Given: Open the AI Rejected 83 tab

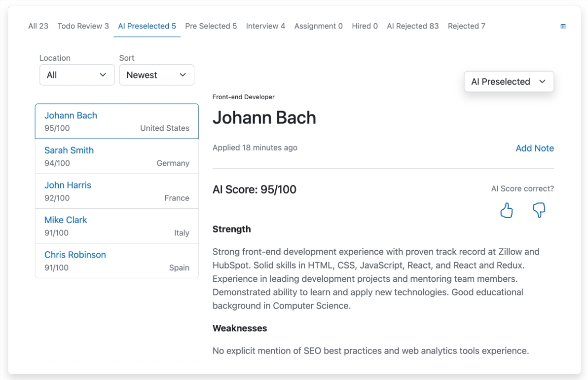Looking at the screenshot, I should click(x=413, y=26).
